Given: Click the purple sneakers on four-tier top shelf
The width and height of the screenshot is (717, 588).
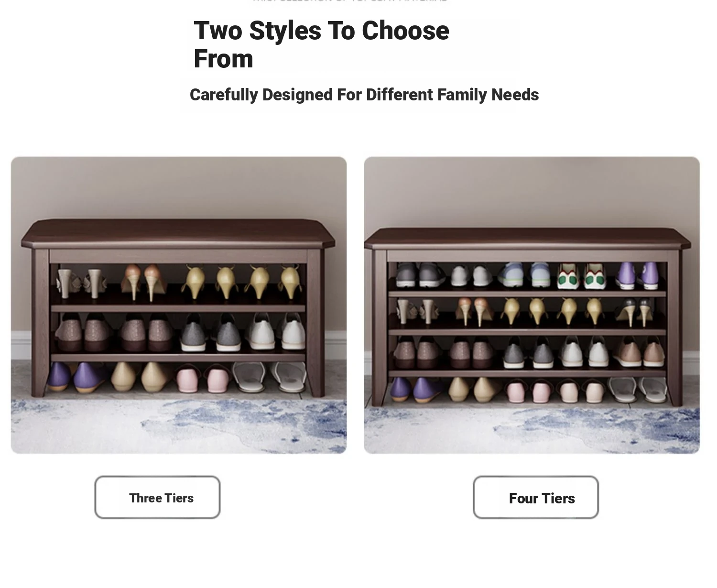Looking at the screenshot, I should point(638,275).
